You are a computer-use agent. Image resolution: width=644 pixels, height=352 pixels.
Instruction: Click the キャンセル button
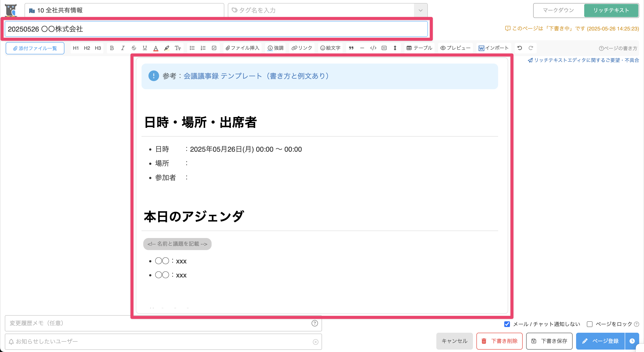(454, 341)
